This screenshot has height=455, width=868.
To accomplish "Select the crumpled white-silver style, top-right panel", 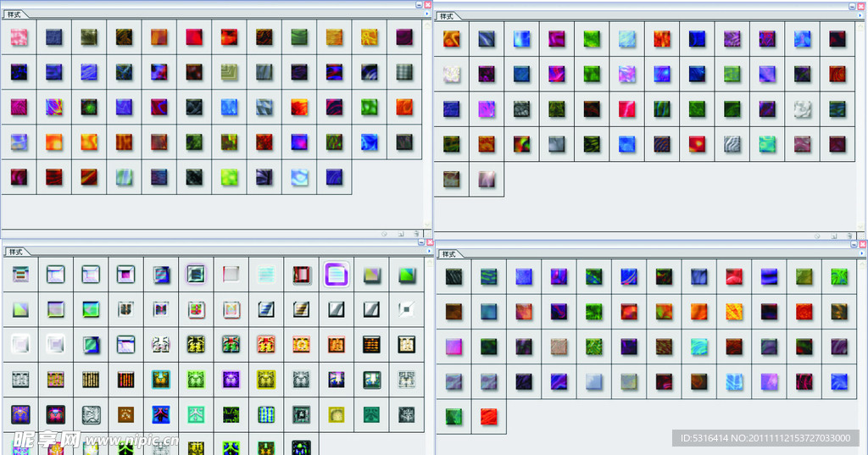I will click(802, 109).
